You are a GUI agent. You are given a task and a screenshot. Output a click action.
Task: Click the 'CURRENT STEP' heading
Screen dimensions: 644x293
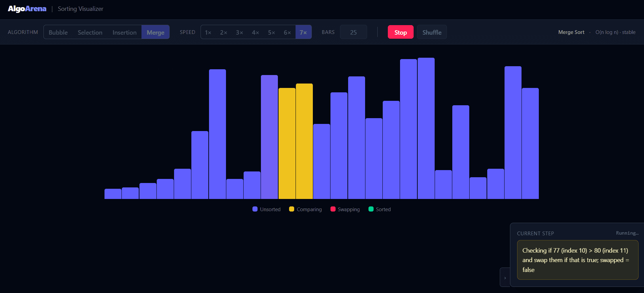pyautogui.click(x=535, y=234)
